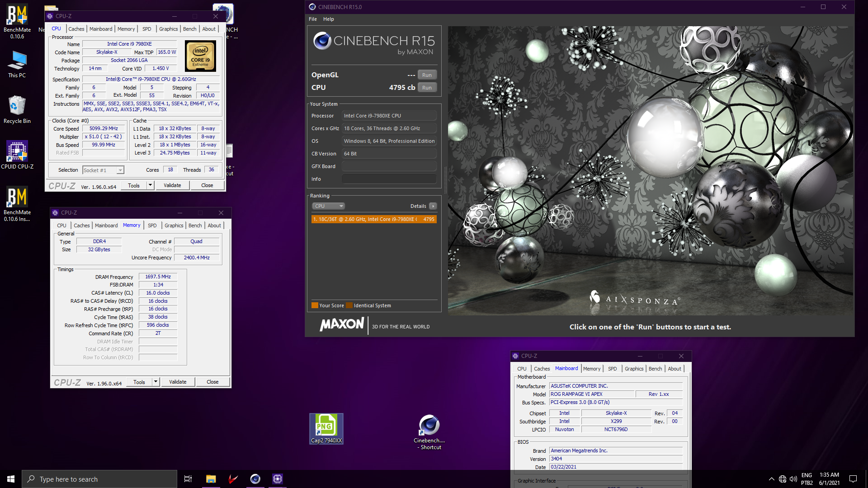Click BIOS version value 3404
The image size is (868, 488).
pos(616,459)
